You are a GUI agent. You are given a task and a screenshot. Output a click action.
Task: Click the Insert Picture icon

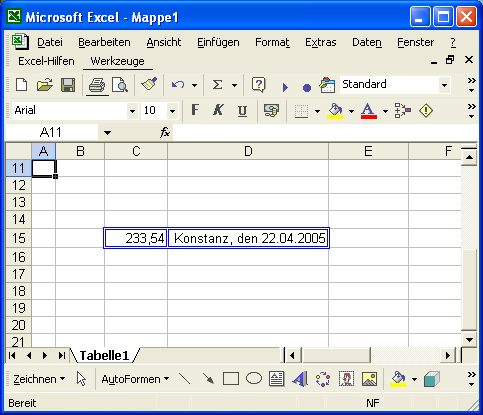coord(369,379)
